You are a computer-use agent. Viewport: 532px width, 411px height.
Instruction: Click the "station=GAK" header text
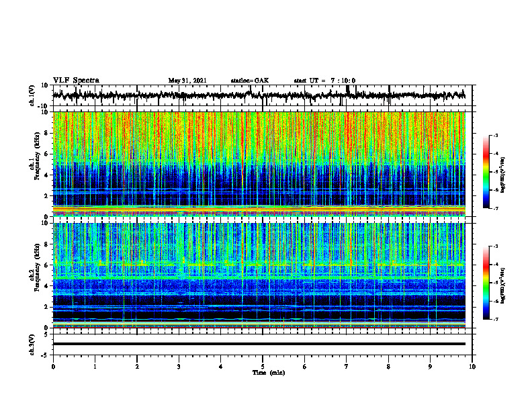coord(250,81)
